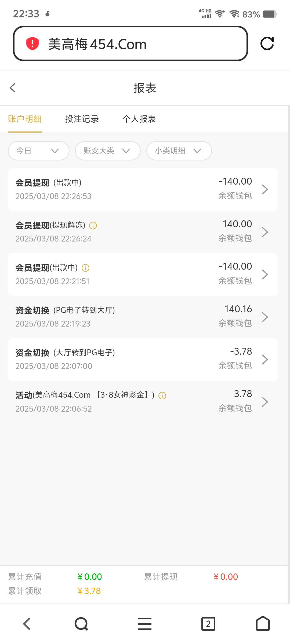Open the 22:26:53 withdrawal record details

142,189
